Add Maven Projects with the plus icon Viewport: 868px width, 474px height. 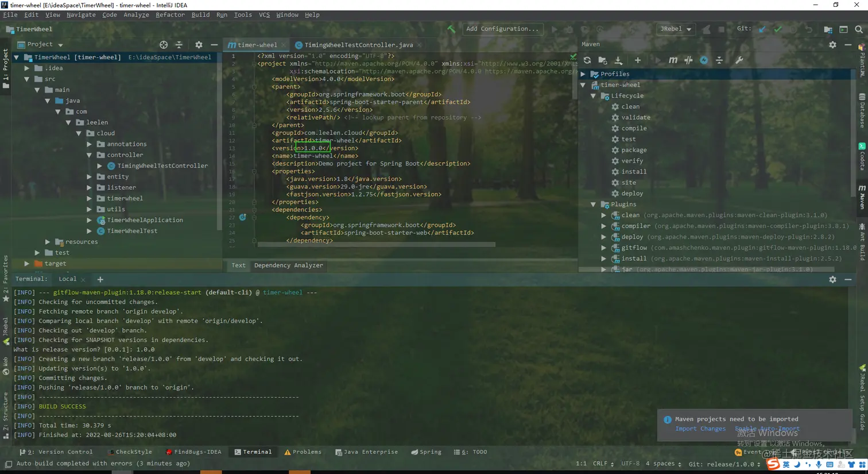click(x=637, y=60)
